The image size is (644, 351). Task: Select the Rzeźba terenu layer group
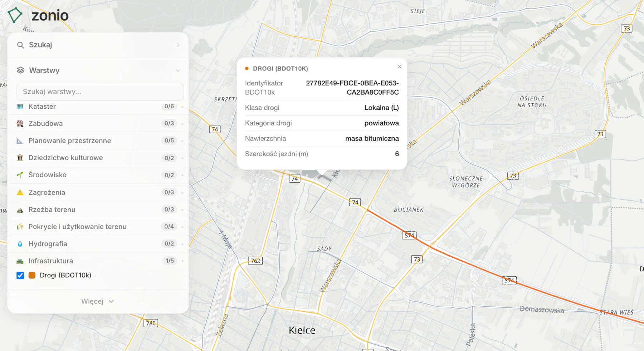pyautogui.click(x=98, y=210)
